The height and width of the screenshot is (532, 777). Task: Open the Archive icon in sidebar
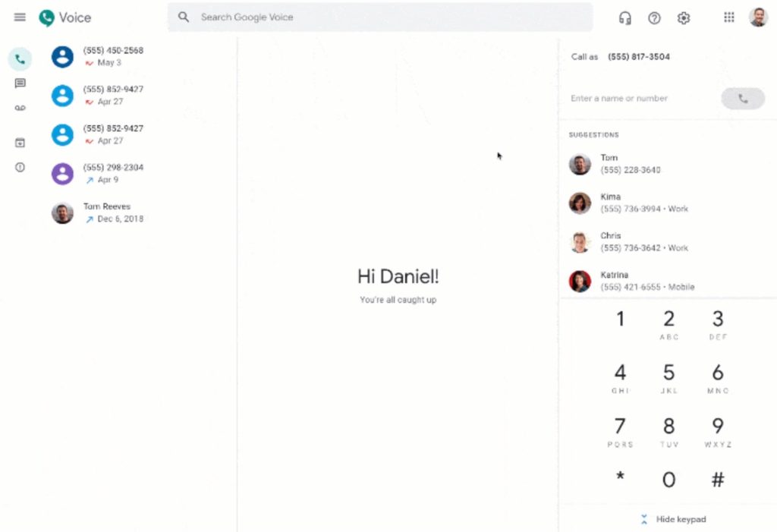(20, 143)
